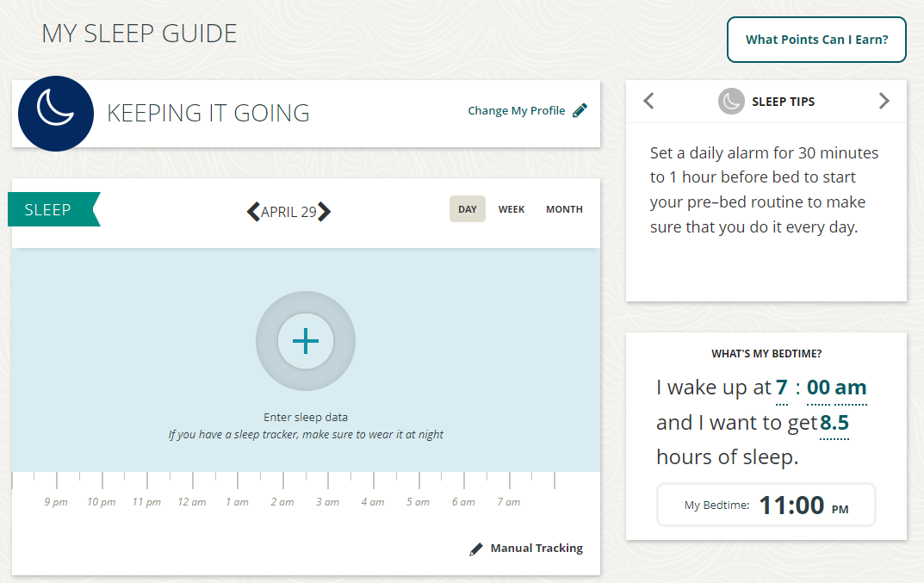924x583 pixels.
Task: Click the My Bedtime 11:00 PM display
Action: point(766,505)
